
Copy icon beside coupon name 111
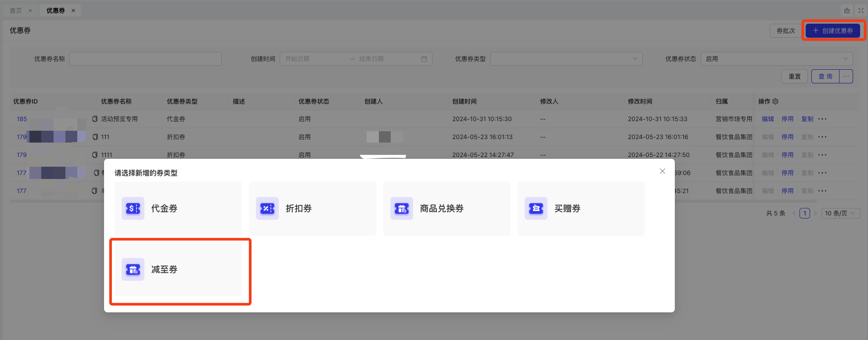coord(95,137)
